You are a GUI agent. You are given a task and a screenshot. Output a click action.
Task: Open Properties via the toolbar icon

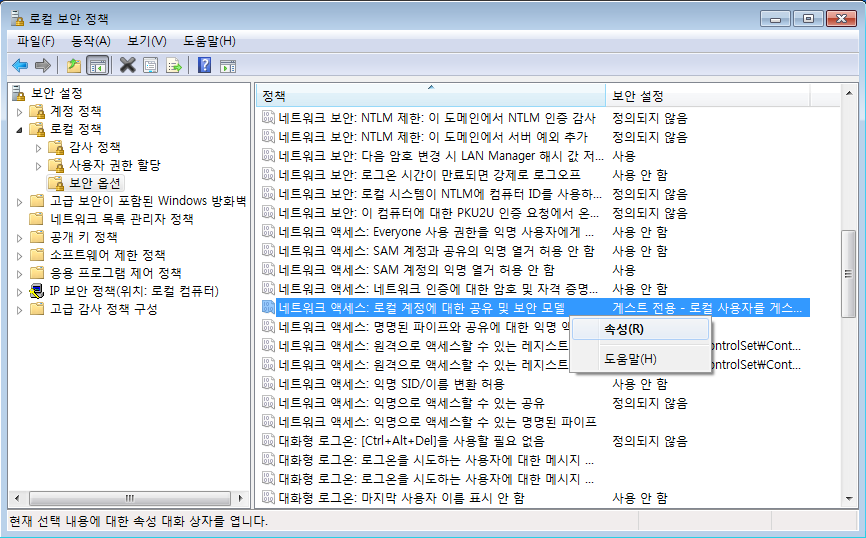(x=151, y=65)
